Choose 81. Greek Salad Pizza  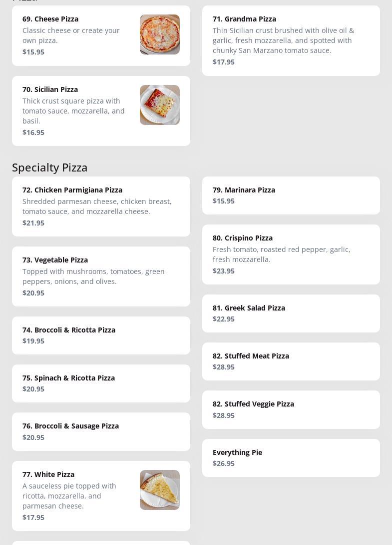(291, 313)
